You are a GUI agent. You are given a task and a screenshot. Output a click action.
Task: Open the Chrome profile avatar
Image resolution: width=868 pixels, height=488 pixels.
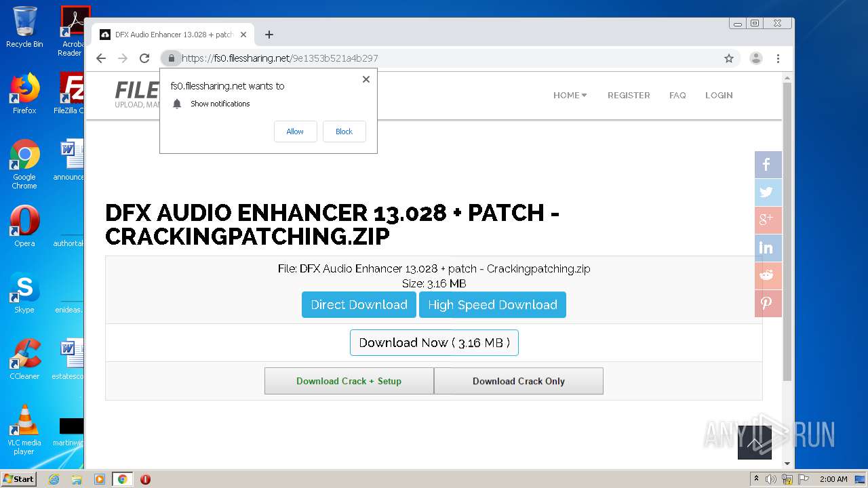756,58
